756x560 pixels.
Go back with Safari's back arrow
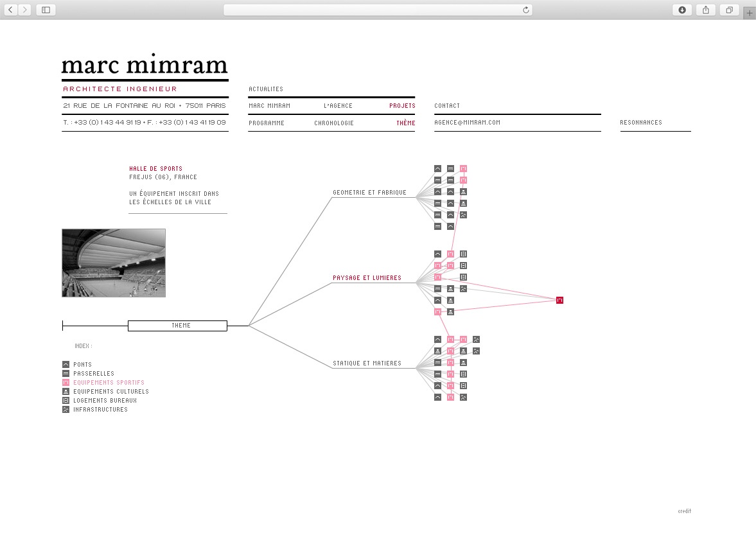[x=10, y=10]
